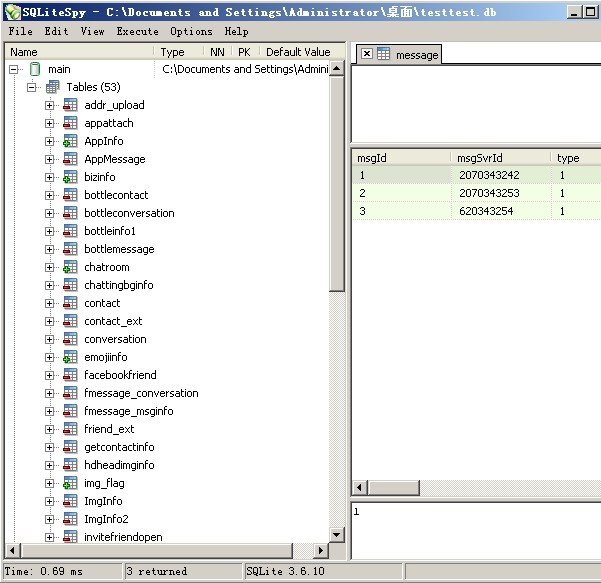Click the Default Value column header
The image size is (601, 583).
coord(298,52)
